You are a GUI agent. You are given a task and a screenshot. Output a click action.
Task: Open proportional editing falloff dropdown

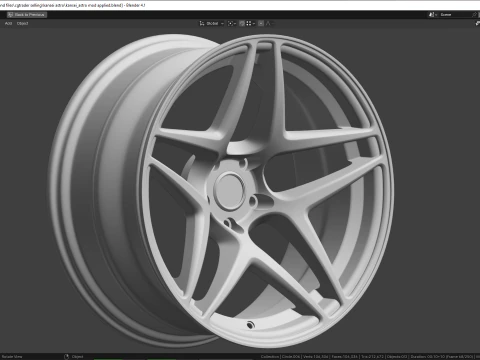click(x=269, y=23)
